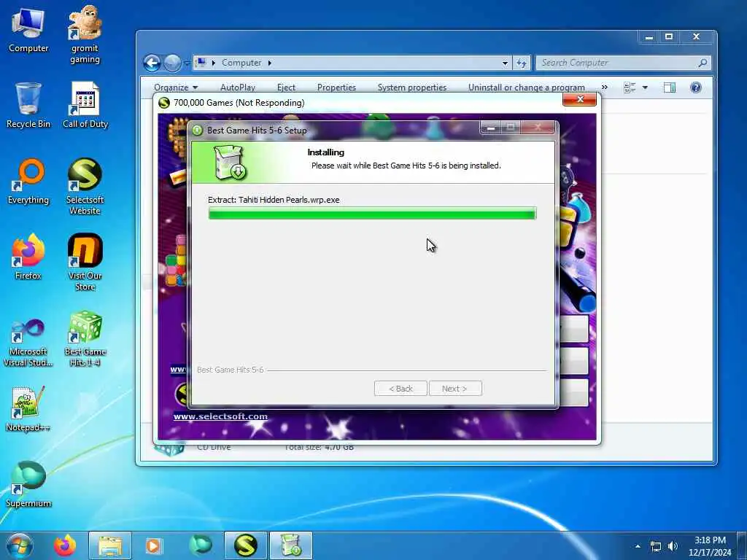Switch to the 700,000 Games taskbar button
Screen dimensions: 747x560
point(245,545)
